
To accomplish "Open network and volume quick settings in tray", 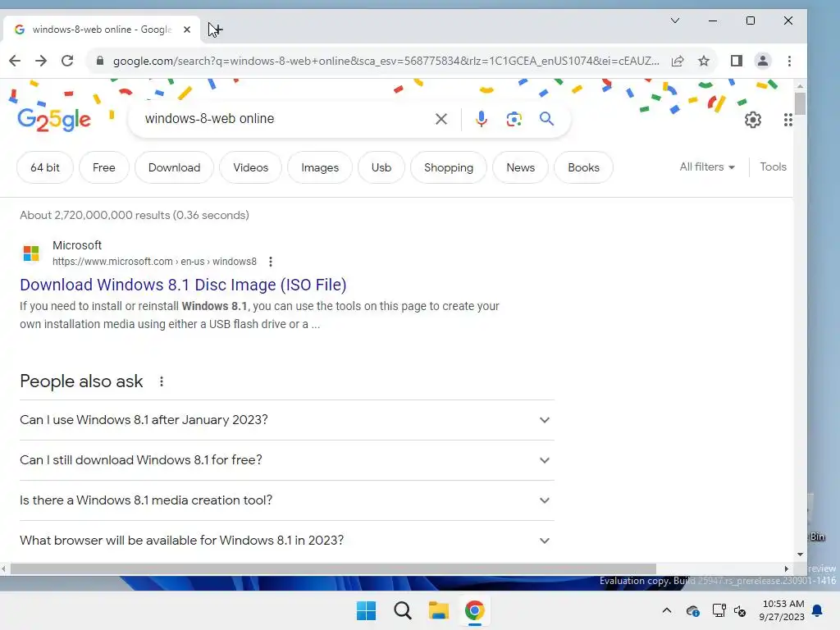I will [x=729, y=610].
